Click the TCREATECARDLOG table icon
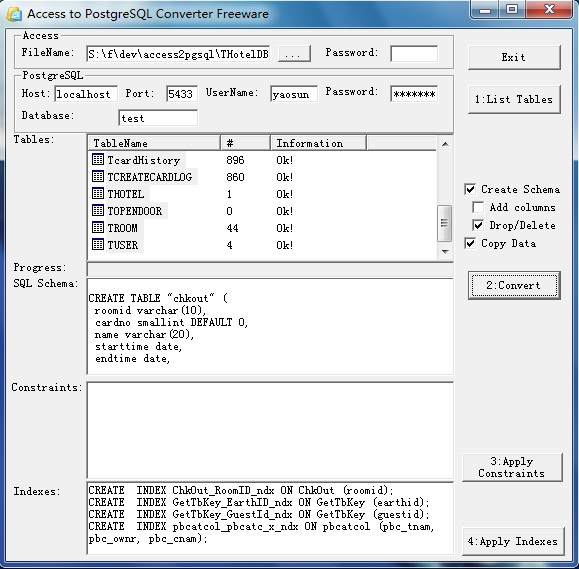 coord(97,176)
